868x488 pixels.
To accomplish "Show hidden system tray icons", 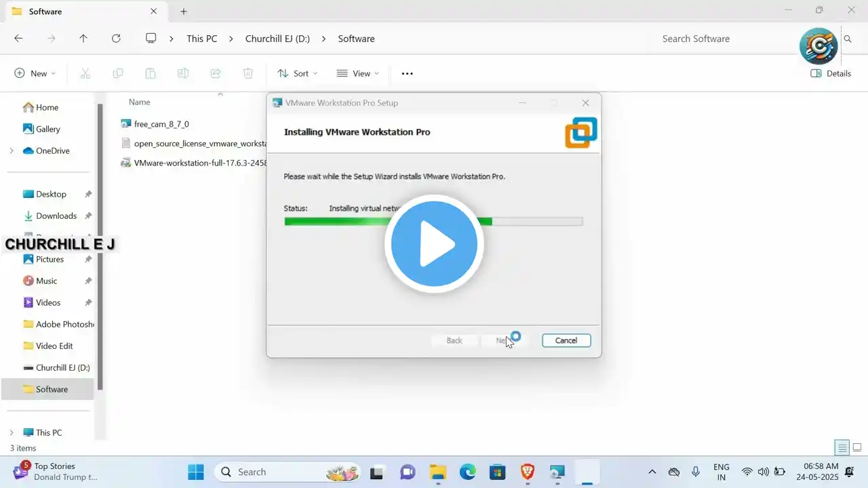I will tap(652, 472).
